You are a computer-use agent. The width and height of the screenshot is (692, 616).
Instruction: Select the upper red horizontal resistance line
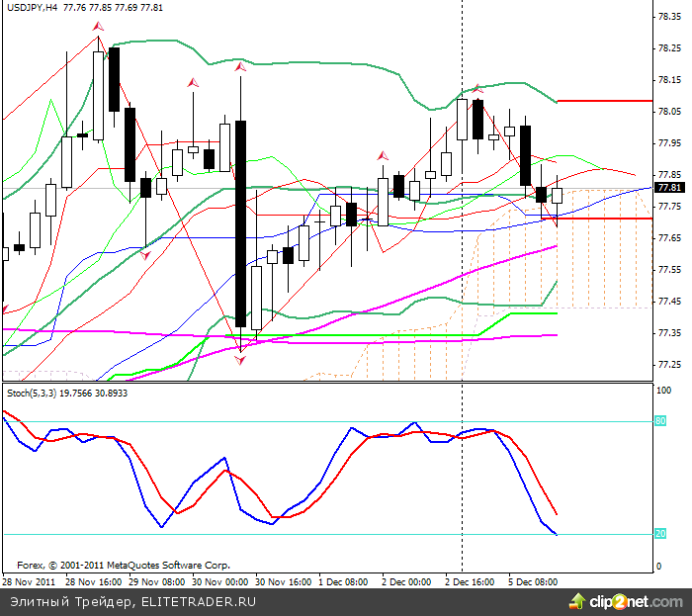pos(603,101)
